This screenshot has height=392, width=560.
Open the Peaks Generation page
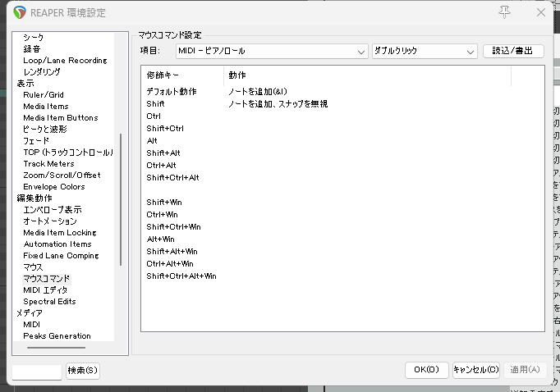click(x=57, y=336)
